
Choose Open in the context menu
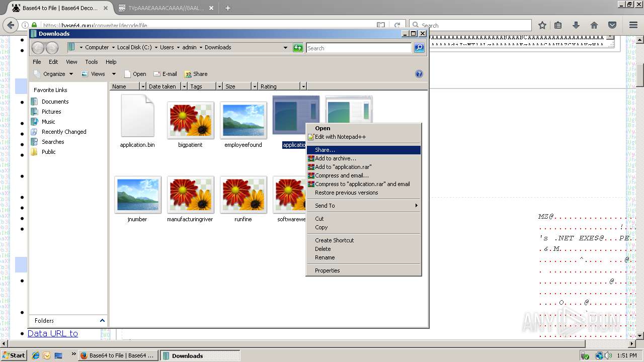pyautogui.click(x=364, y=128)
